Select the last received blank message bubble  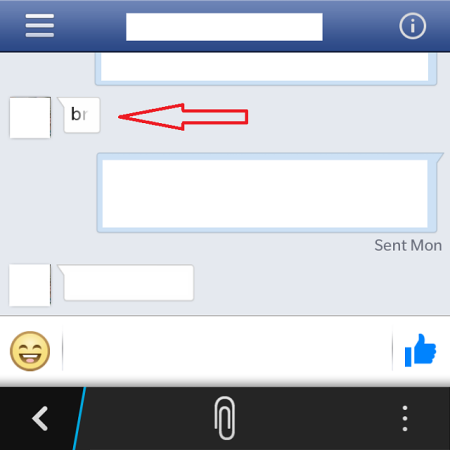126,283
